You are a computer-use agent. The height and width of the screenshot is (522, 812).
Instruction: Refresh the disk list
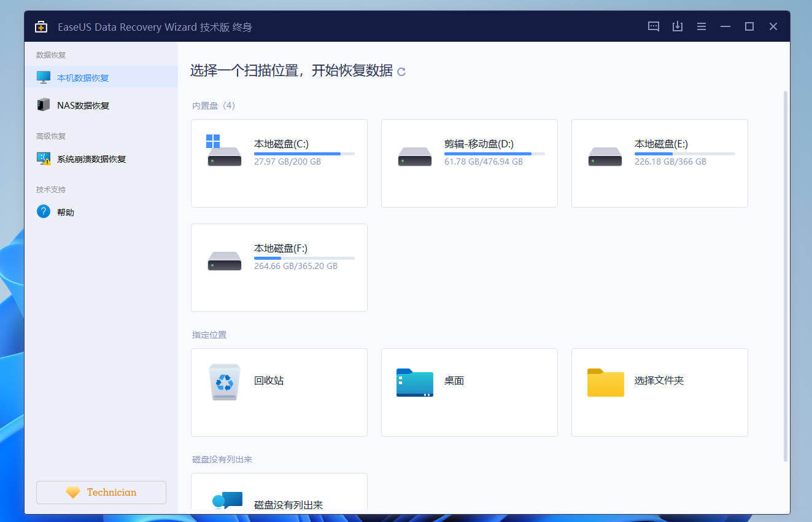pyautogui.click(x=401, y=72)
